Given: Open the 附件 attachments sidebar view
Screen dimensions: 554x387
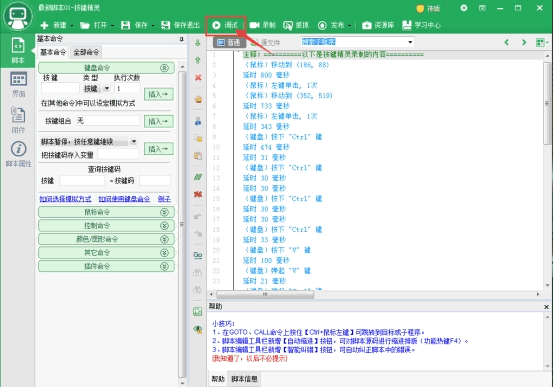Looking at the screenshot, I should click(18, 119).
